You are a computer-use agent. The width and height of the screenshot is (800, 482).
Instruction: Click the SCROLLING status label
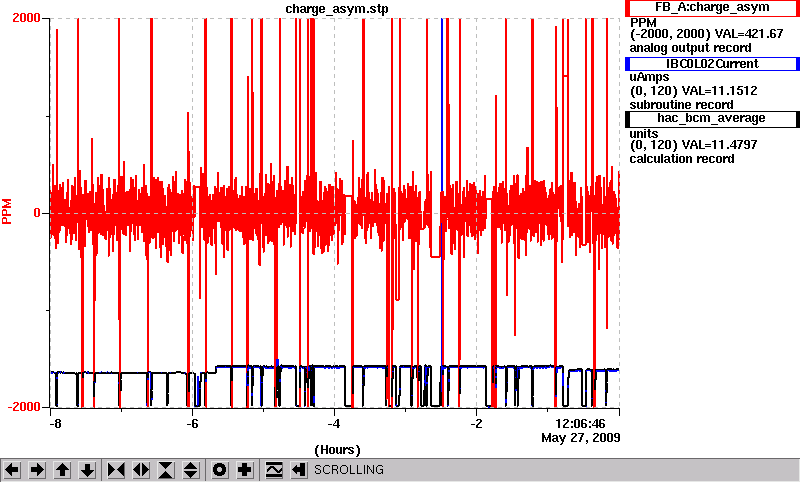348,470
